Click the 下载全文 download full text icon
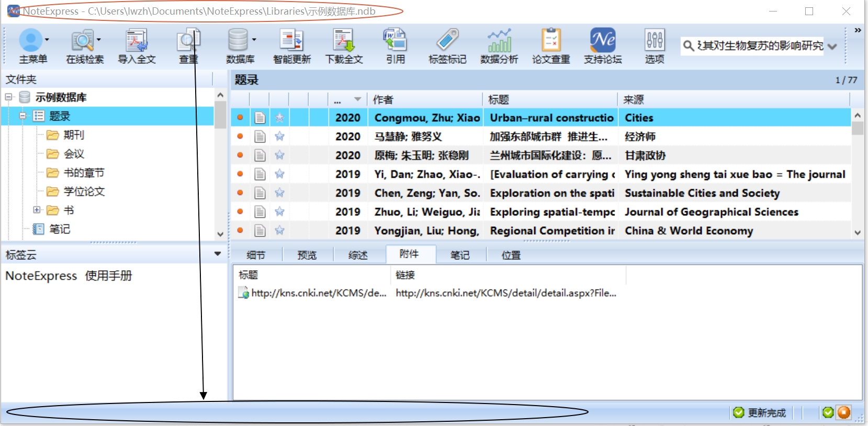The width and height of the screenshot is (868, 426). coord(344,40)
